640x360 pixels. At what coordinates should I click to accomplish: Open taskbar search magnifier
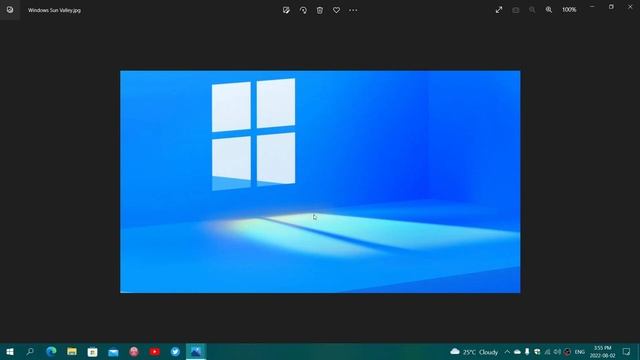click(x=30, y=351)
